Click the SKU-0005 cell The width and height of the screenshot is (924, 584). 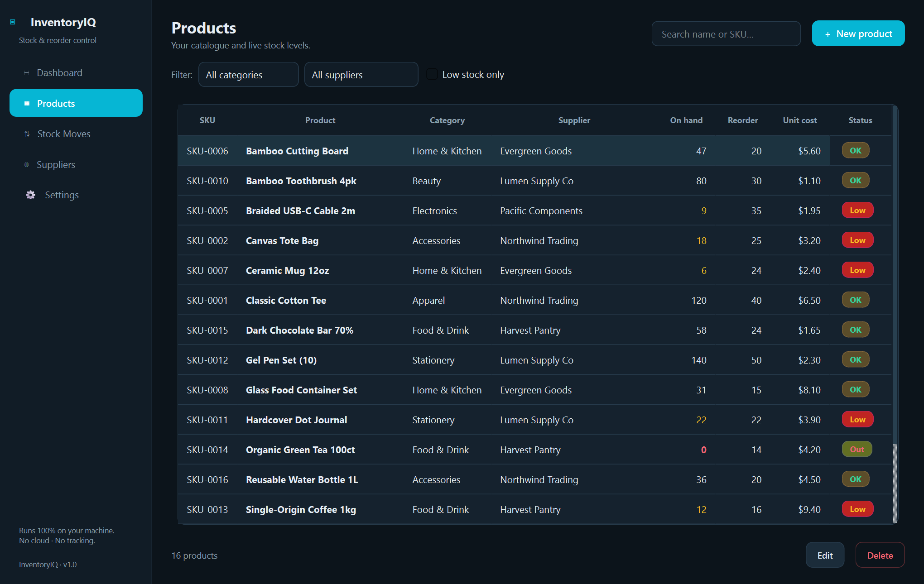tap(207, 211)
